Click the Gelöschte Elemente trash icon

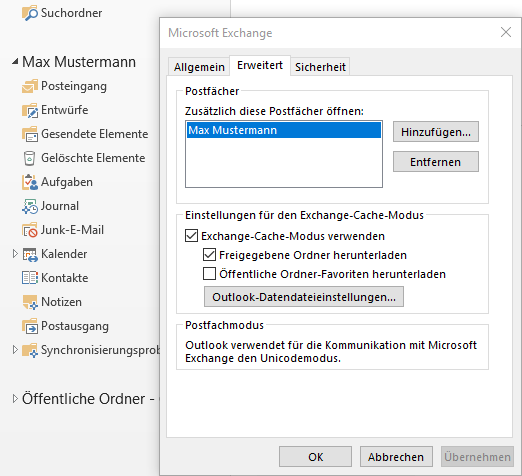click(x=29, y=158)
